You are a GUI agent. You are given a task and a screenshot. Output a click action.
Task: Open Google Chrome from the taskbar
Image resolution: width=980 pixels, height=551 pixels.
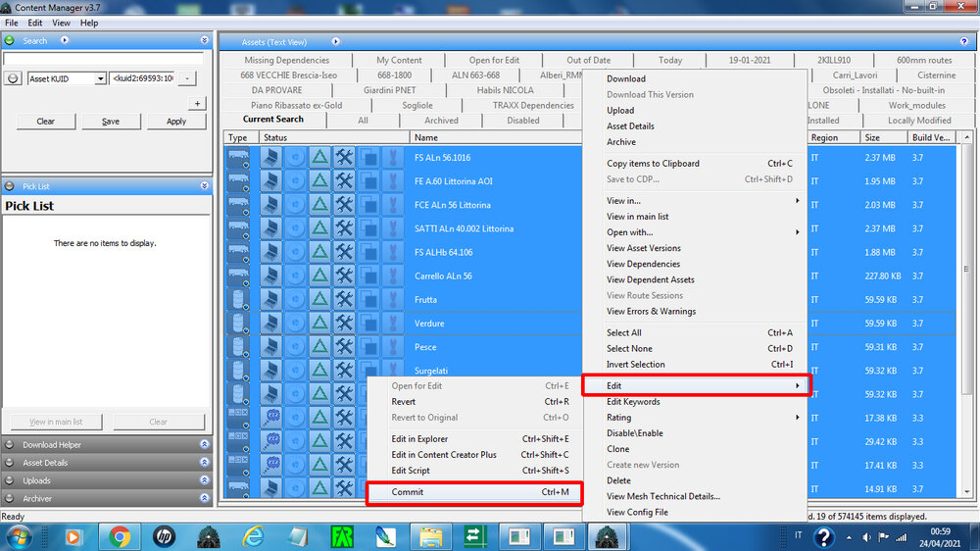(119, 536)
